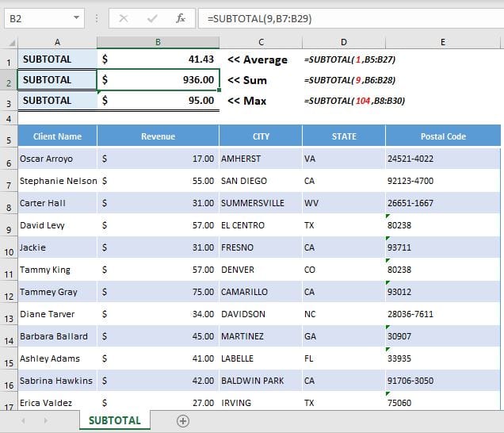Select the Tammy King cell
Screen dimensions: 504x433
[x=57, y=270]
